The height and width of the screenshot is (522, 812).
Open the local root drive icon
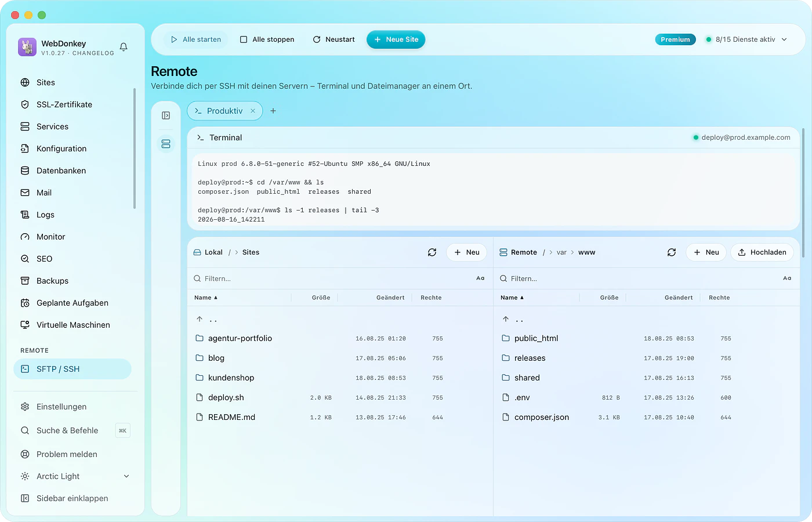197,252
